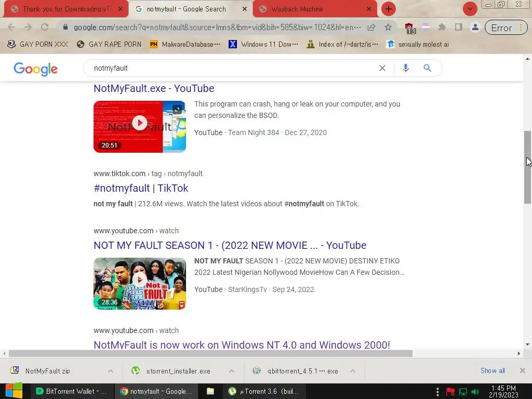Open the Index of /~dartz/is bookmark
532x399 pixels.
pyautogui.click(x=342, y=44)
